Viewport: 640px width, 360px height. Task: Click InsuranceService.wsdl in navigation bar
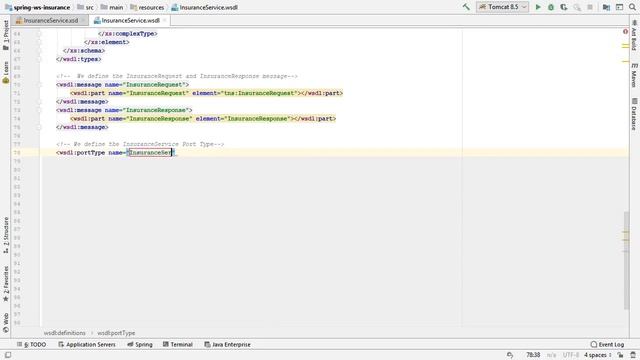click(204, 7)
